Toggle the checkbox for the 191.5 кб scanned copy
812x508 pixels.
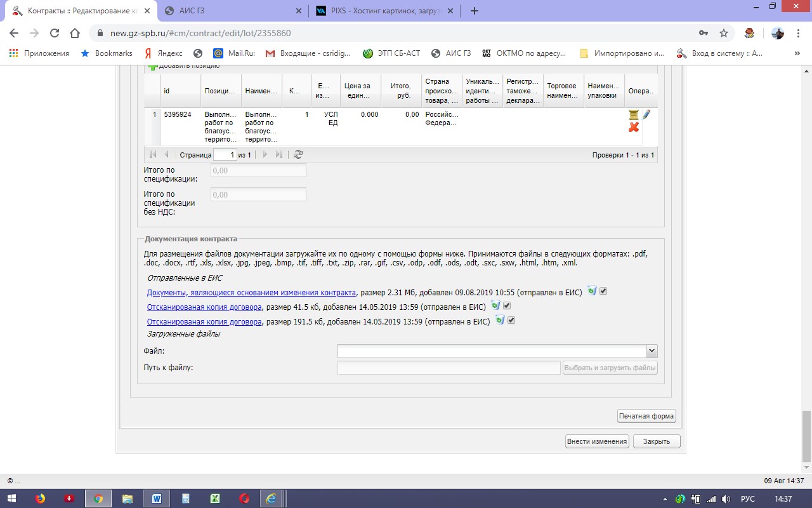pos(511,321)
